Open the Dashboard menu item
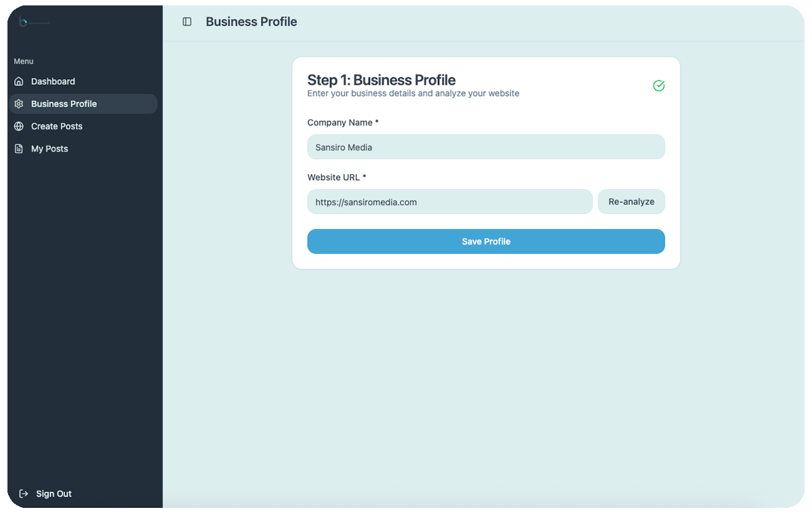812x514 pixels. pyautogui.click(x=53, y=81)
